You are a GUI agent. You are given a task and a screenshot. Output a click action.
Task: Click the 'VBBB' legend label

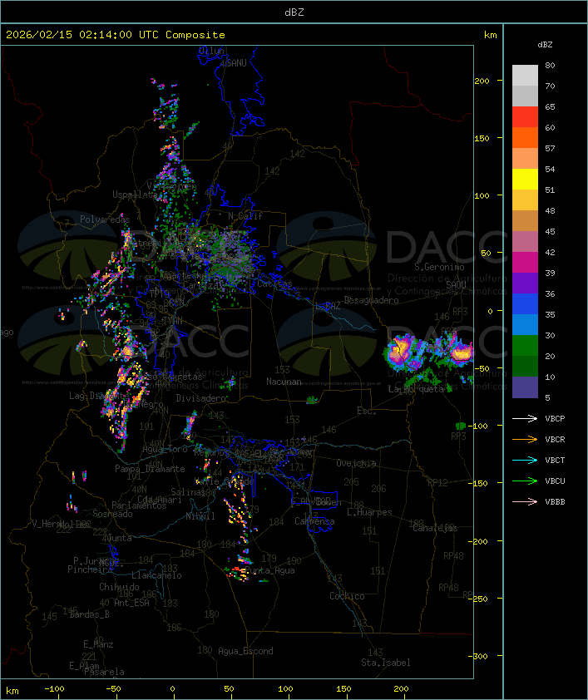[555, 502]
